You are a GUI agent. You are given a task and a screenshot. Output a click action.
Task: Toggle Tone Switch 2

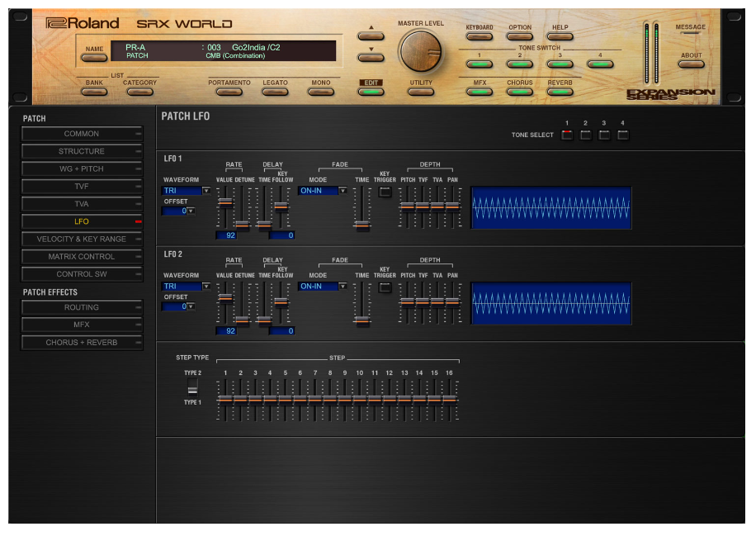[520, 64]
